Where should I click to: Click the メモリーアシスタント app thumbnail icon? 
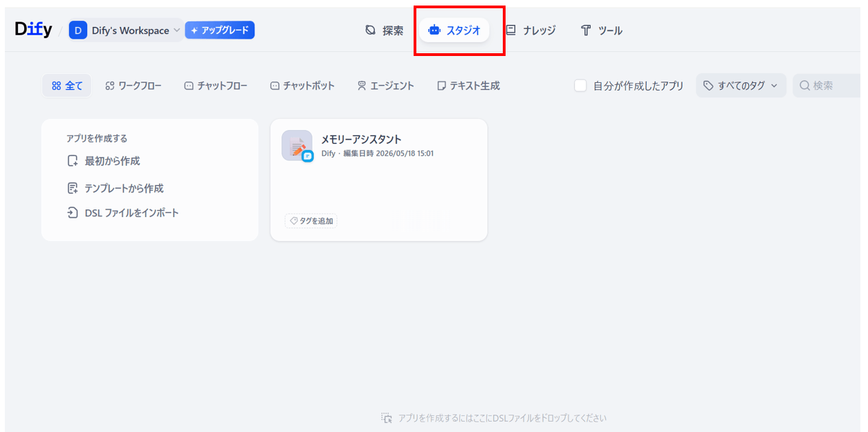point(296,145)
